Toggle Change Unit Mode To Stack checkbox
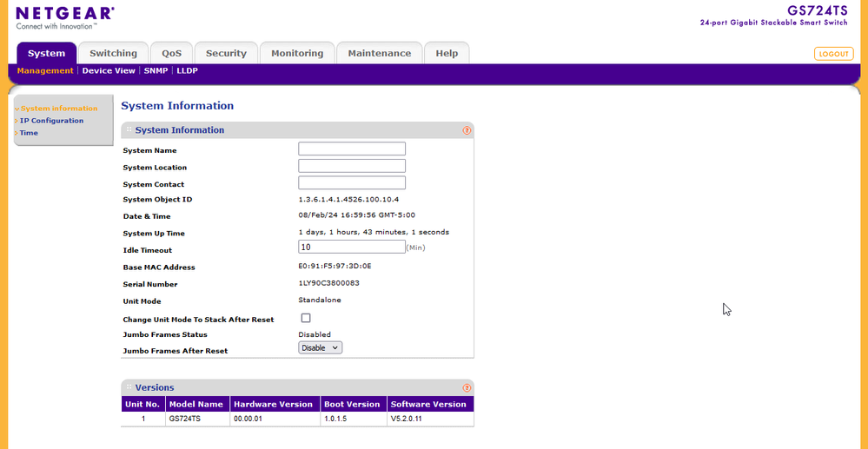Screen dimensions: 868x449 point(306,318)
